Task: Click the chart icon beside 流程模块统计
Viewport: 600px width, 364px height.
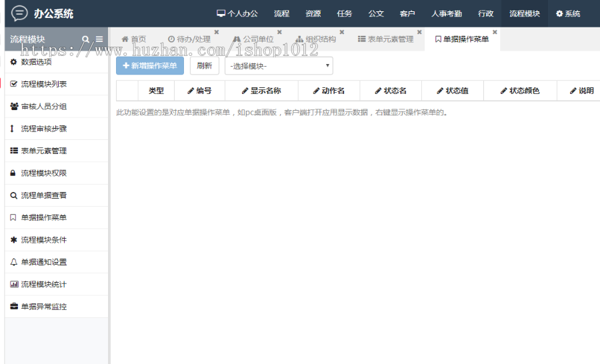Action: [14, 284]
